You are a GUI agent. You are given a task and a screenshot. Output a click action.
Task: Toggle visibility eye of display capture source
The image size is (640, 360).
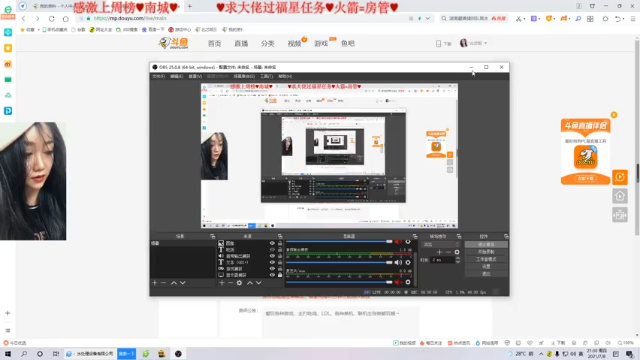pos(272,275)
